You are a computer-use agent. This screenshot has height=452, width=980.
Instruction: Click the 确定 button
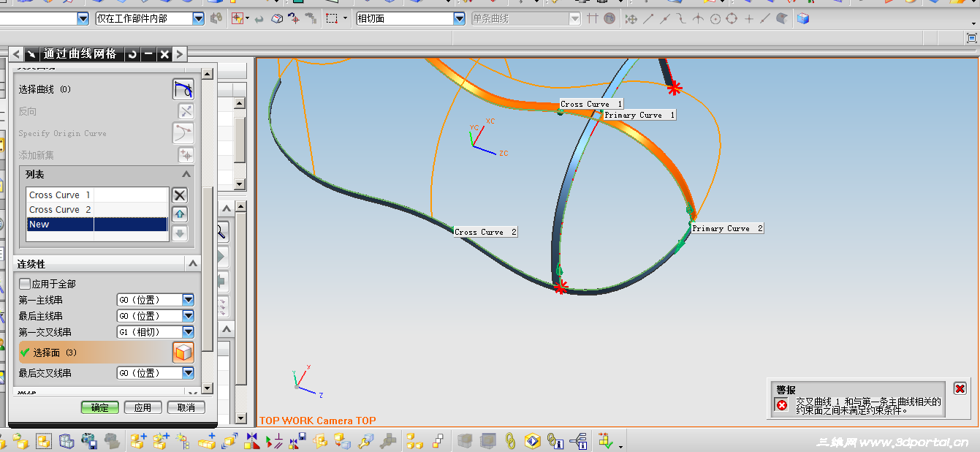[100, 407]
